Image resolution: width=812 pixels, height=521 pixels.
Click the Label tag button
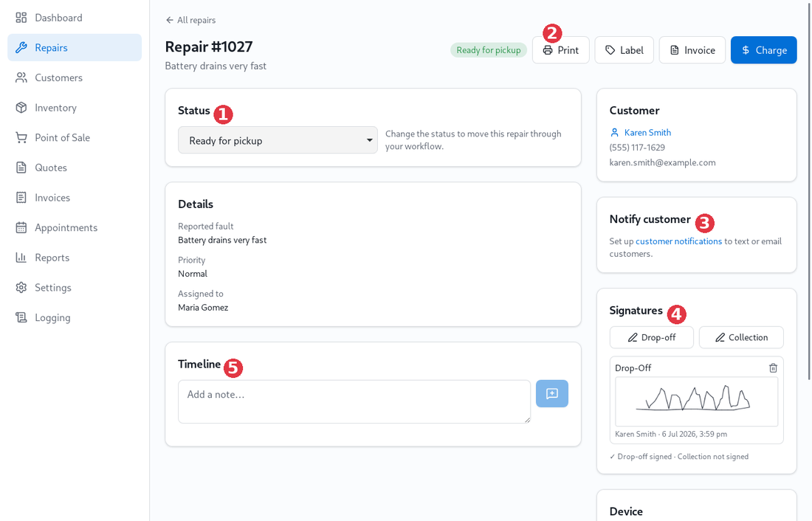(624, 50)
